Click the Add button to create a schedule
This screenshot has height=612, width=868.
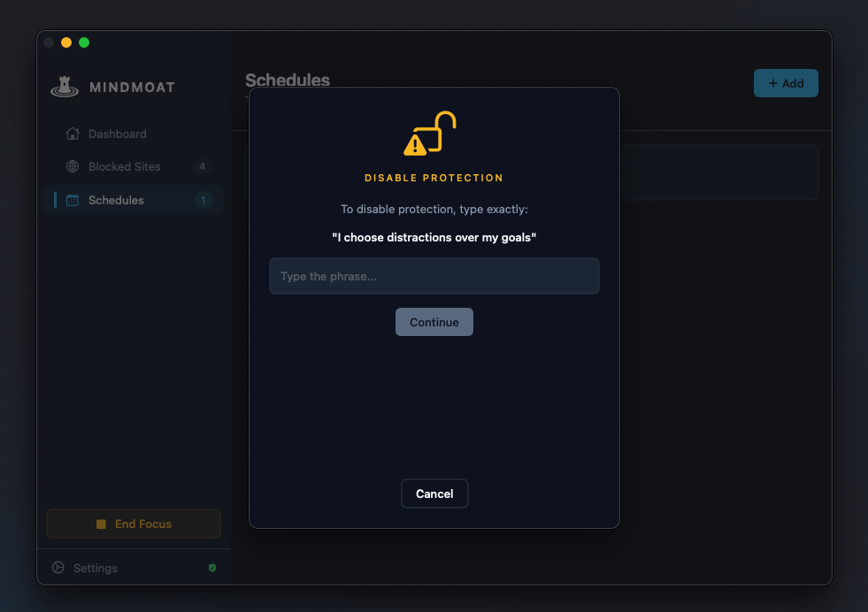click(x=786, y=83)
